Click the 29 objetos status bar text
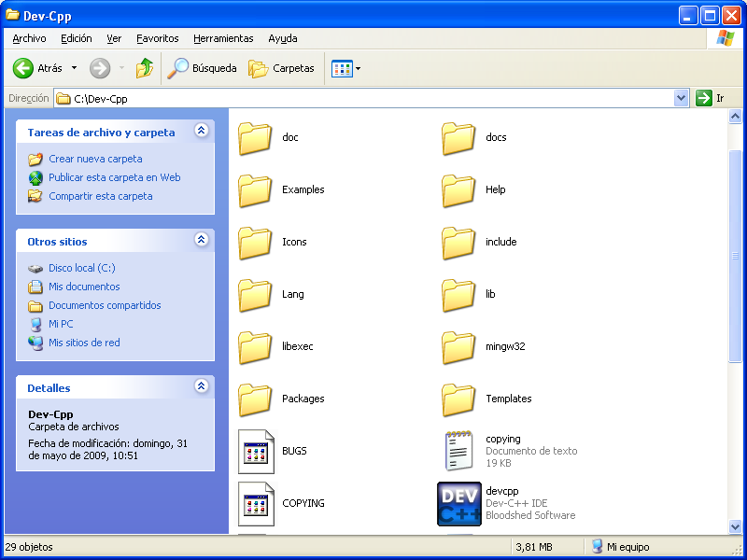This screenshot has height=560, width=747. (29, 547)
